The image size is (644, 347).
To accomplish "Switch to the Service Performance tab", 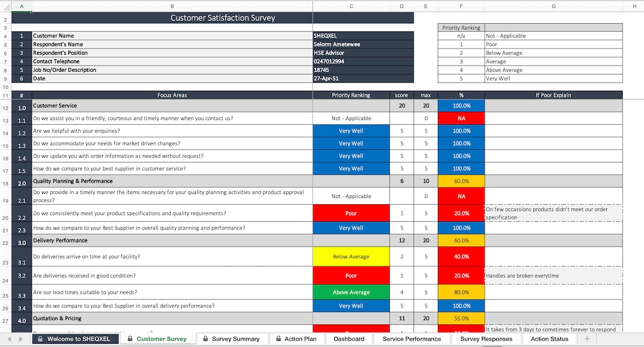I will point(412,339).
